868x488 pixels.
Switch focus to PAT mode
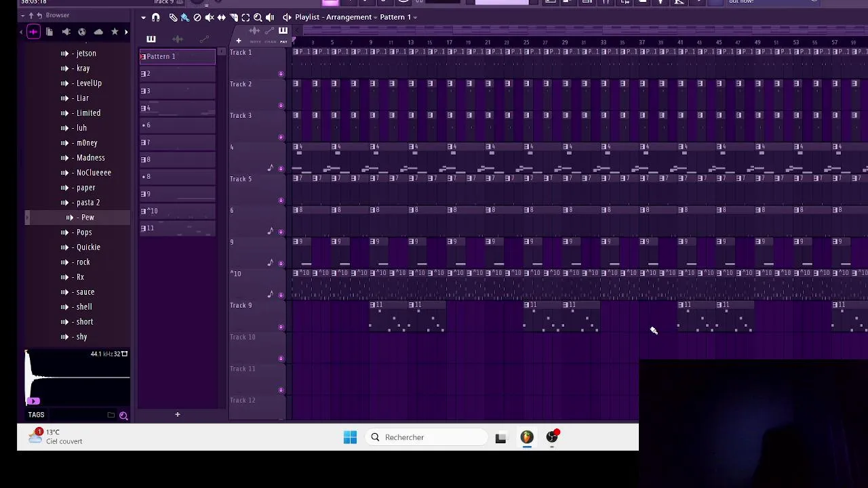(x=283, y=41)
